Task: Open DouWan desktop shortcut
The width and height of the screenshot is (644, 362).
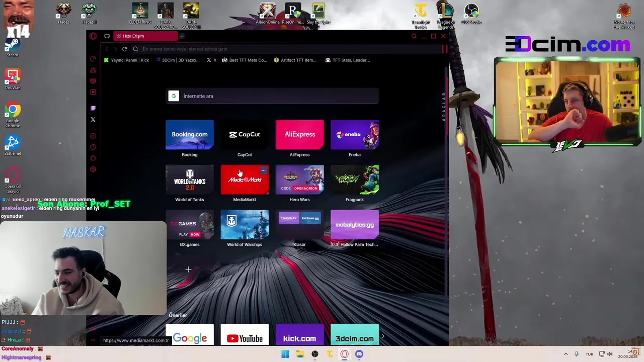Action: tap(13, 80)
